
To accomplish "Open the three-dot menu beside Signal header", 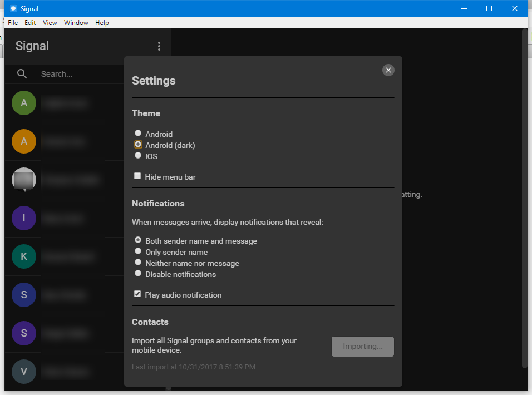I will point(159,46).
